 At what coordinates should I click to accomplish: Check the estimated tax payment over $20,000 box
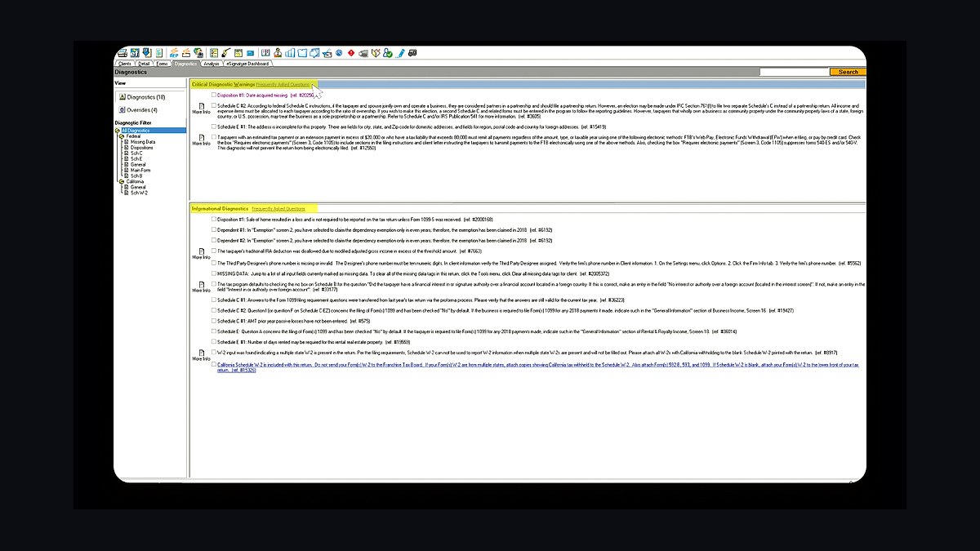pyautogui.click(x=214, y=137)
